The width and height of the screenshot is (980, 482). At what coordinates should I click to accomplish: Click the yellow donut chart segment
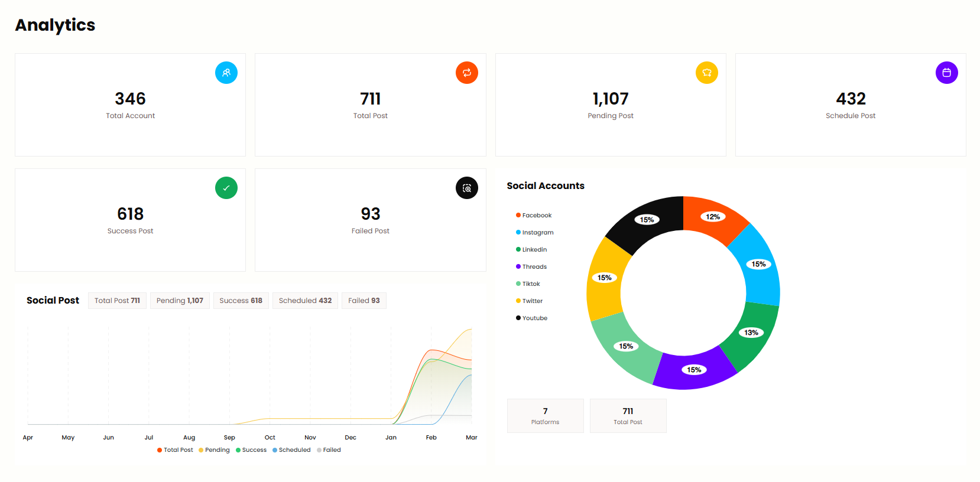click(x=605, y=279)
